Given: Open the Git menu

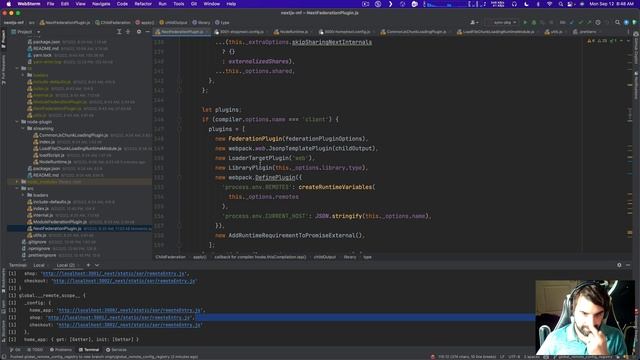Looking at the screenshot, I should (x=194, y=4).
